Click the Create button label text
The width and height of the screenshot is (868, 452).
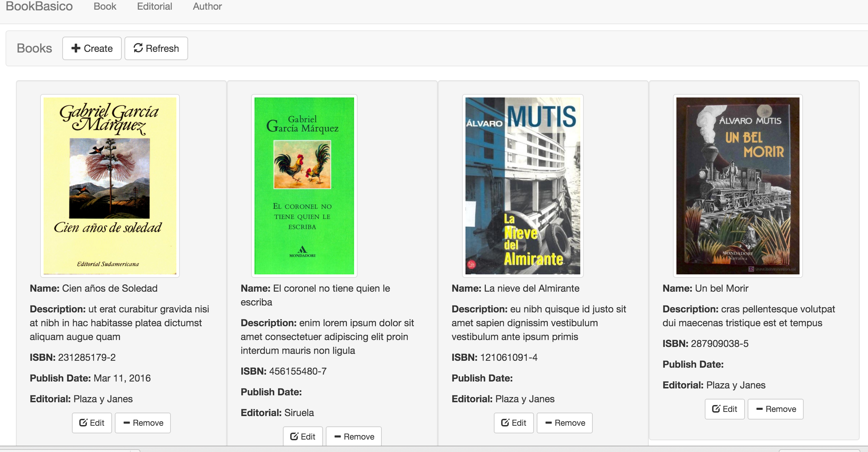point(98,48)
